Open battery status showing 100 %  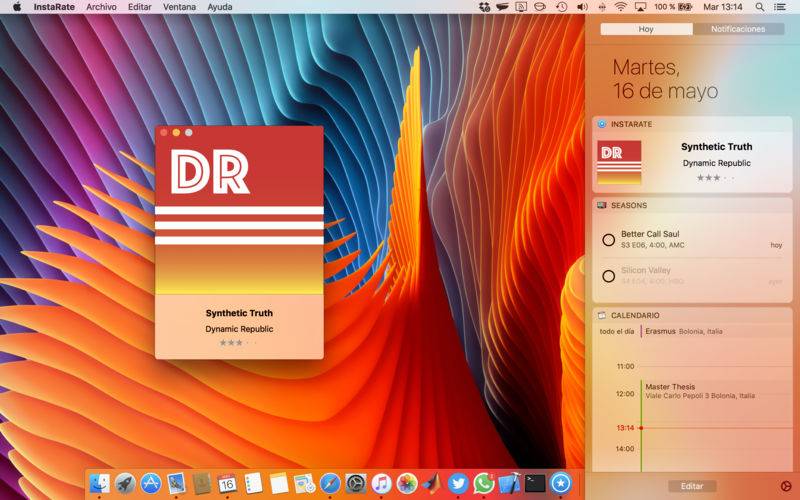coord(673,7)
